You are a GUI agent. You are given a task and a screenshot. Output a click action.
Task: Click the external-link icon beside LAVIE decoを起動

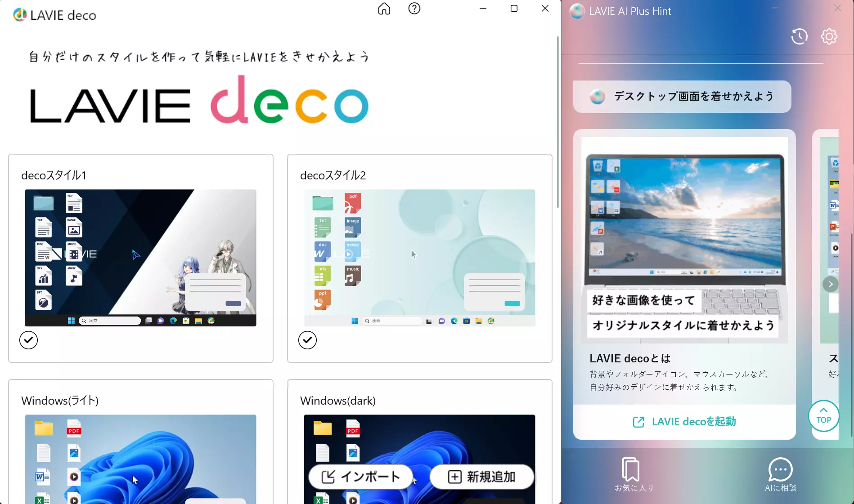[638, 422]
